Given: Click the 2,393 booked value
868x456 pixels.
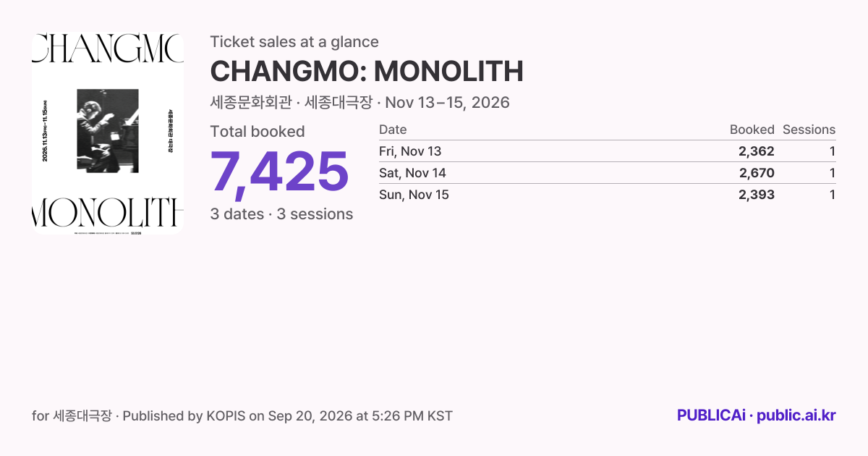Looking at the screenshot, I should (757, 195).
